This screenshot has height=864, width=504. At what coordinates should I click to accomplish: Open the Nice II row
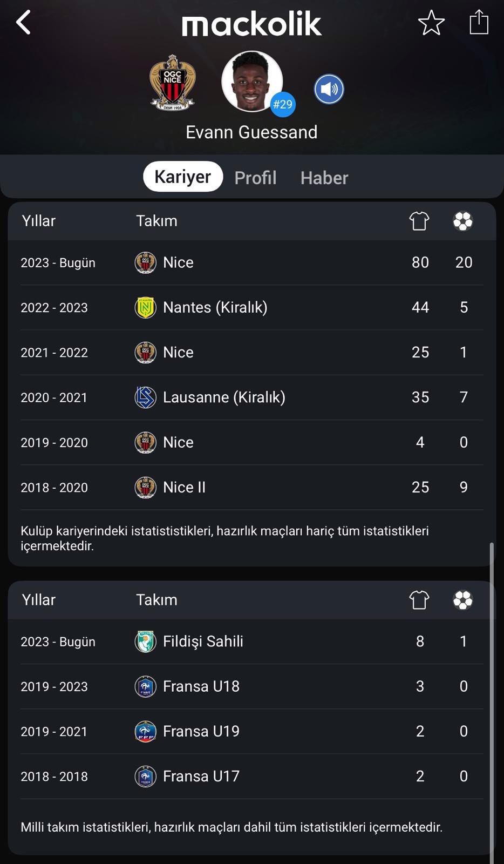tap(252, 487)
